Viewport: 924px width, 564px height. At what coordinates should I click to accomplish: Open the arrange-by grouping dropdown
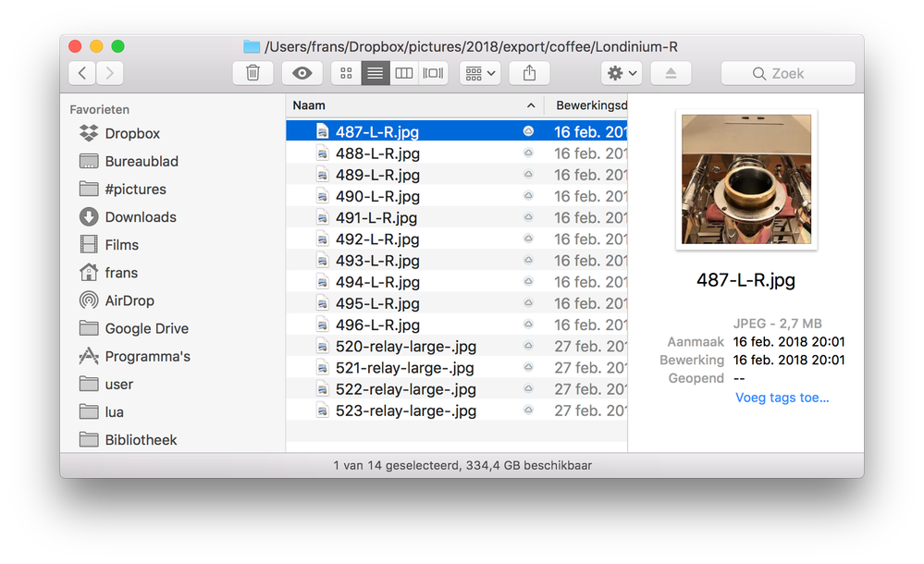pyautogui.click(x=479, y=73)
